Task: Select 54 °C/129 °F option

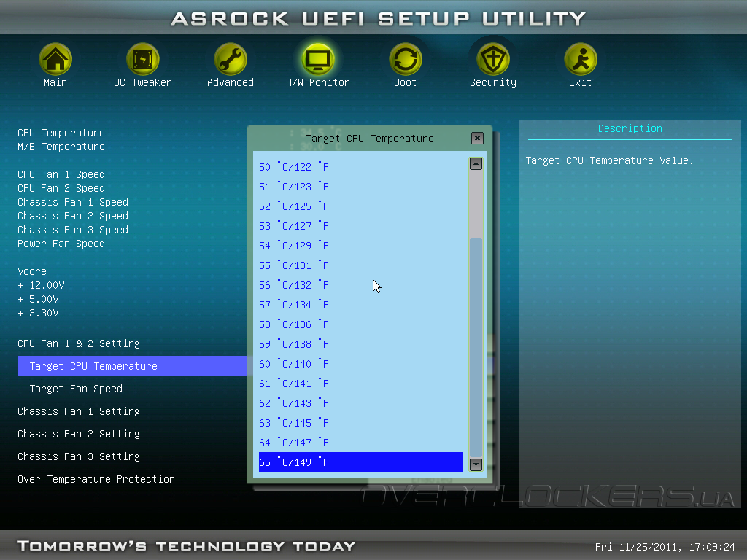Action: 360,246
